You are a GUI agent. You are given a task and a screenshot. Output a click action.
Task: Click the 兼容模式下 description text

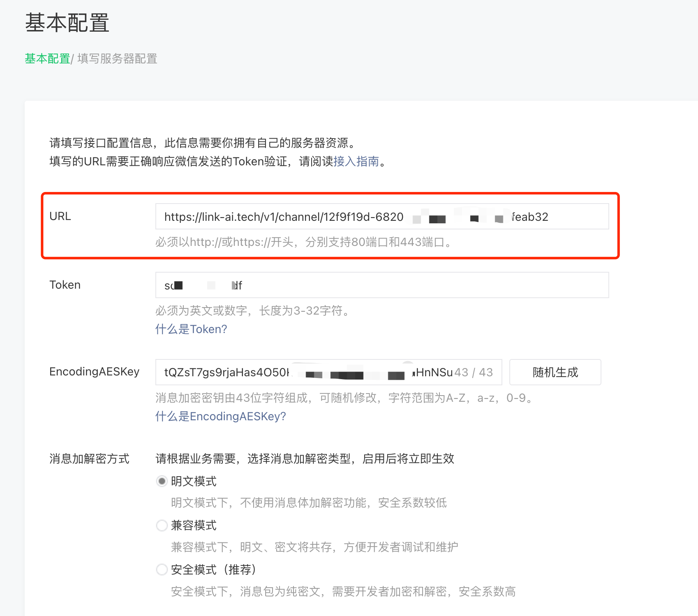[x=314, y=547]
